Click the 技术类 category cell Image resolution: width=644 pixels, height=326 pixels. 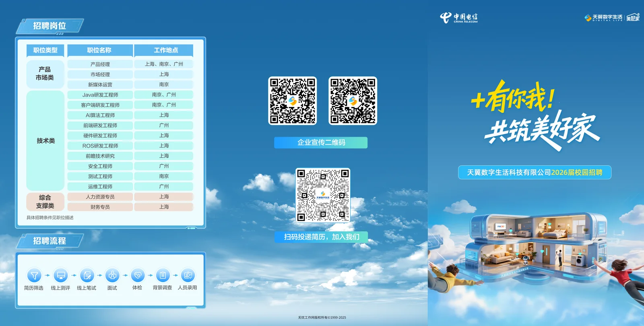click(45, 141)
